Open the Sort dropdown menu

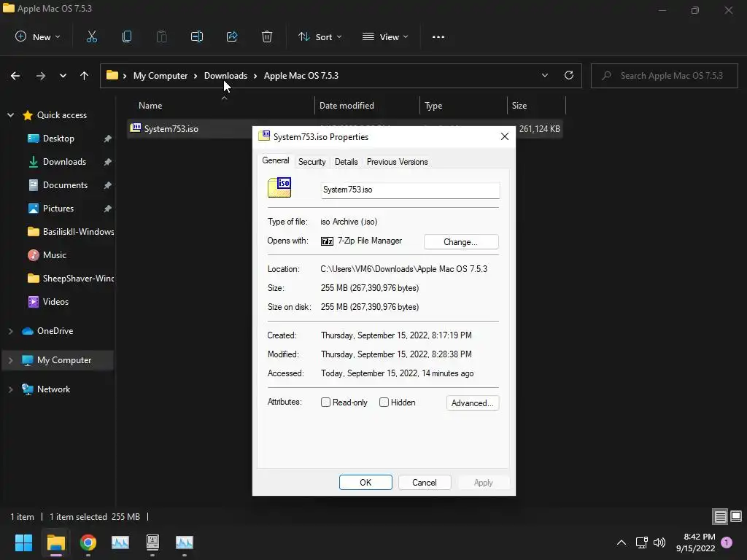click(320, 36)
